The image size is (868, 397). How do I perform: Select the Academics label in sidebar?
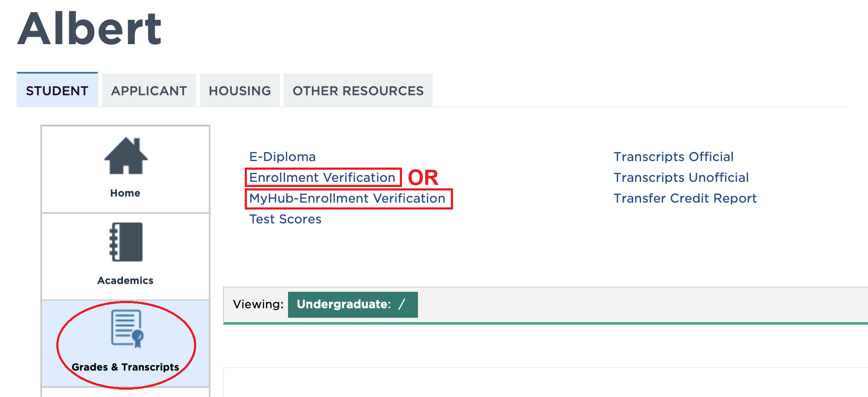(125, 281)
